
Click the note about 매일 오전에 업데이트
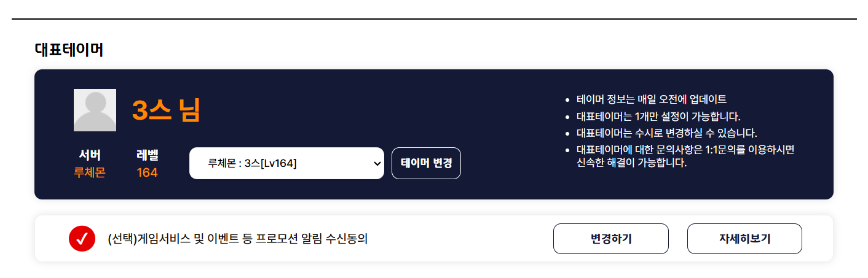click(x=652, y=99)
